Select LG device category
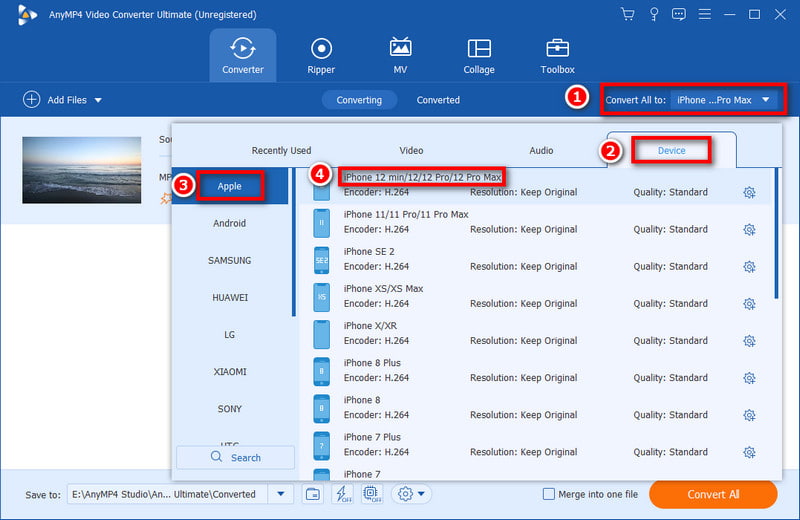800x520 pixels. 230,335
